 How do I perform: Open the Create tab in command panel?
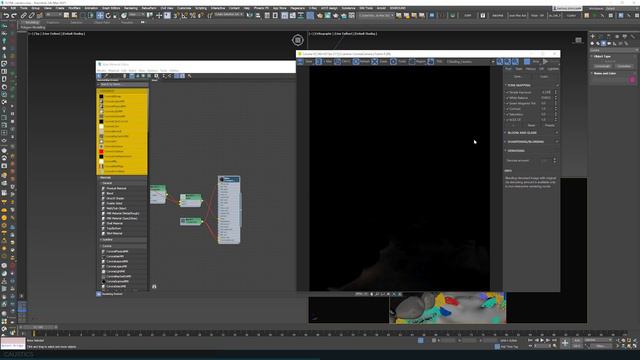(x=592, y=36)
